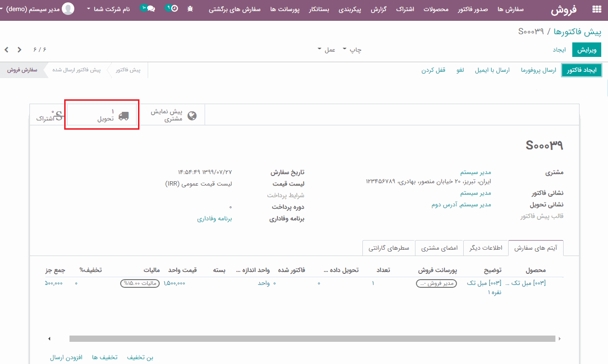
Task: Select پیش فاکتور status stage
Action: [x=128, y=70]
